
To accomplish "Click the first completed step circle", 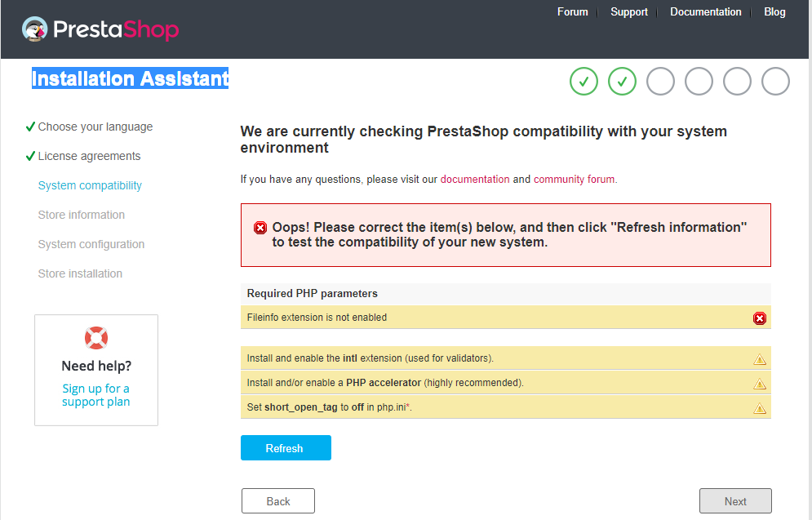I will coord(583,81).
